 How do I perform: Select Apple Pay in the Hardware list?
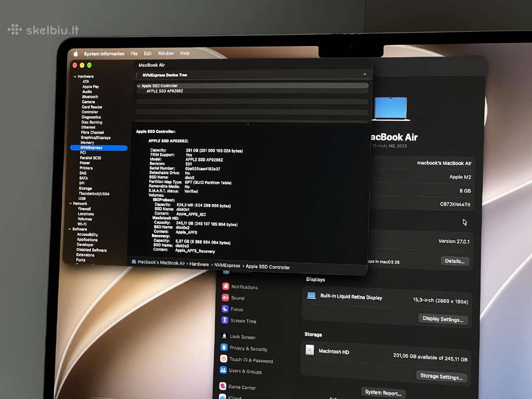click(x=90, y=87)
